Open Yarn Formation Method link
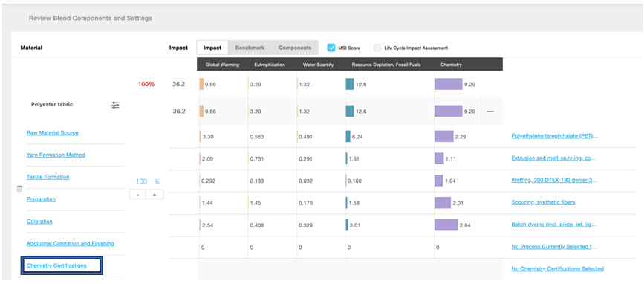 pyautogui.click(x=56, y=155)
